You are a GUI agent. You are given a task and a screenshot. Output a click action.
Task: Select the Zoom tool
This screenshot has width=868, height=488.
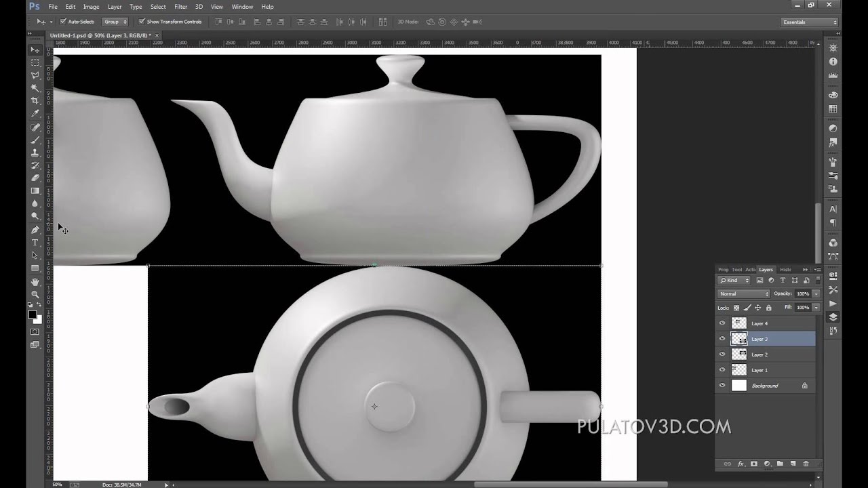click(35, 294)
